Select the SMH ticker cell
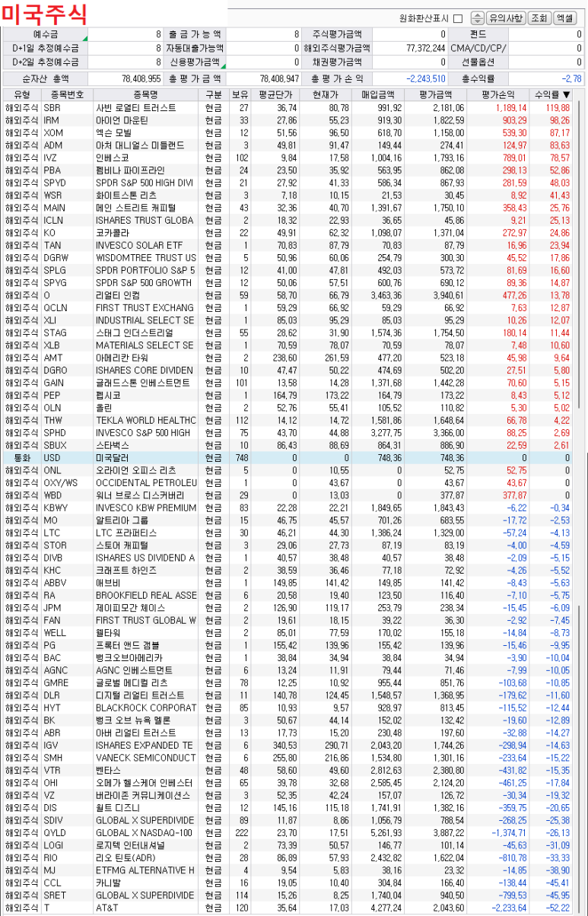 pyautogui.click(x=68, y=758)
